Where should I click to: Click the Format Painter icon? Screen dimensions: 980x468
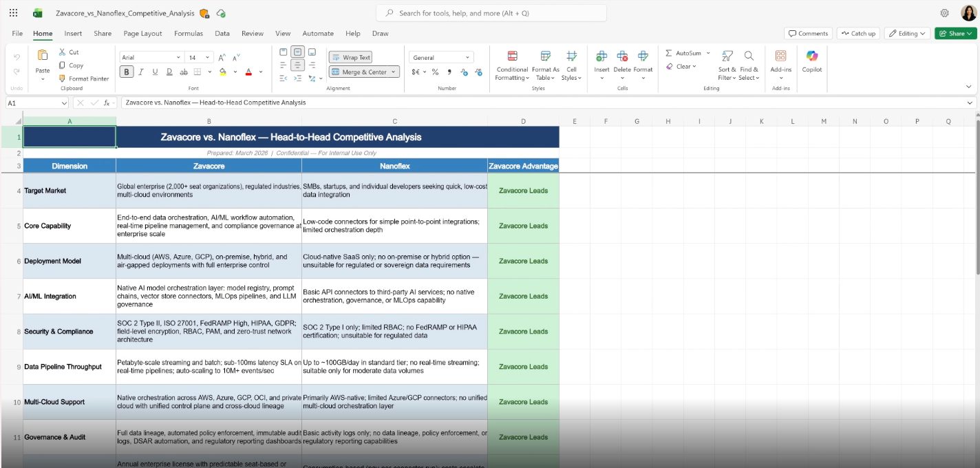click(63, 78)
